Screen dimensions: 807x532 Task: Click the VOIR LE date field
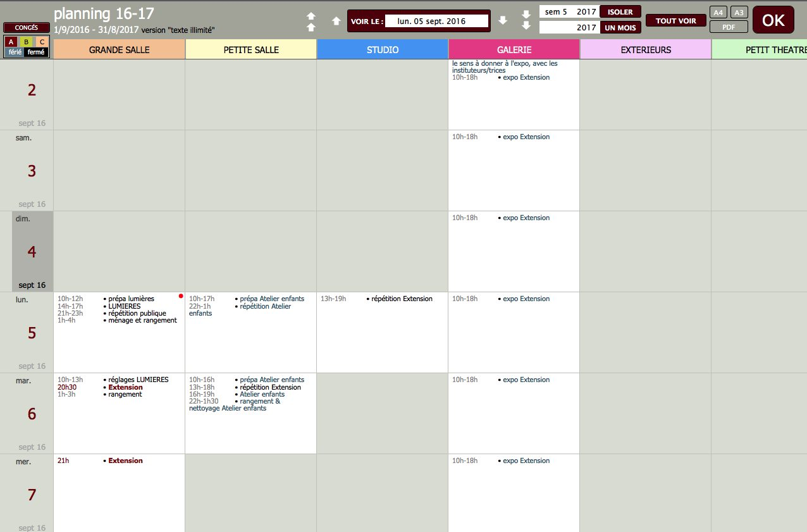click(x=436, y=22)
